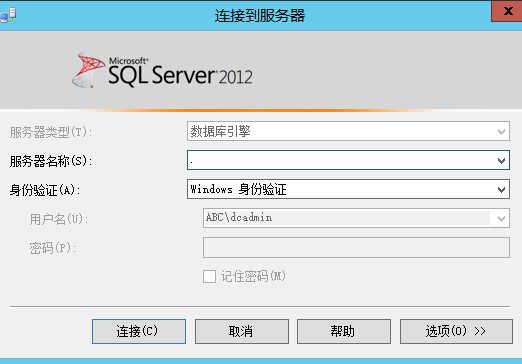Click the 记住密码(M) label text
The height and width of the screenshot is (364, 522).
tap(253, 276)
